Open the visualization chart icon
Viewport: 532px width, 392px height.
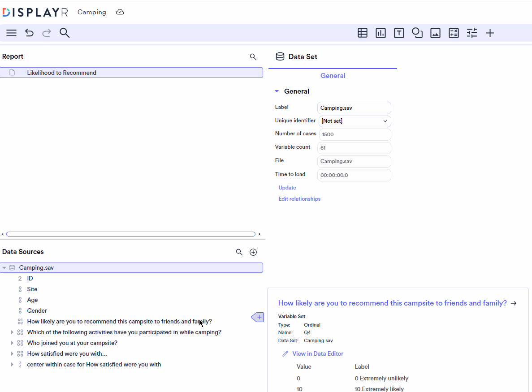click(381, 33)
